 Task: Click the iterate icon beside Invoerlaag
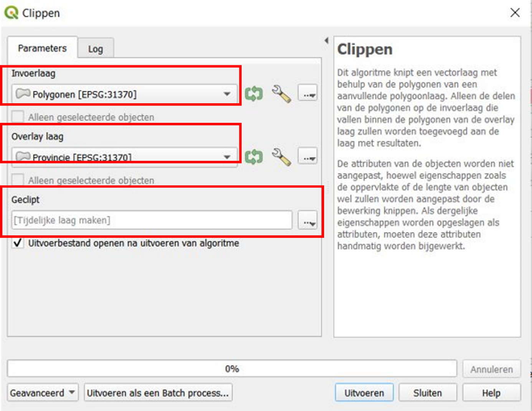coord(254,93)
